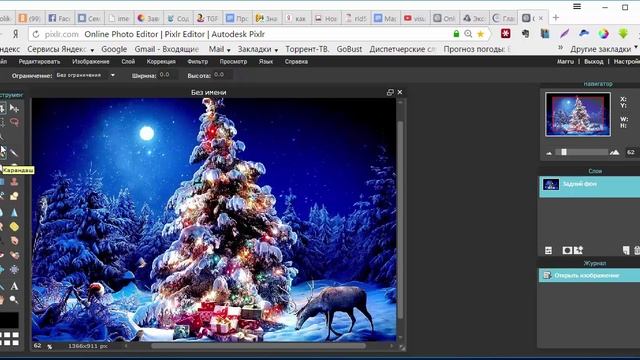This screenshot has height=360, width=640.
Task: Click the bookmark star in address bar
Action: coord(480,34)
